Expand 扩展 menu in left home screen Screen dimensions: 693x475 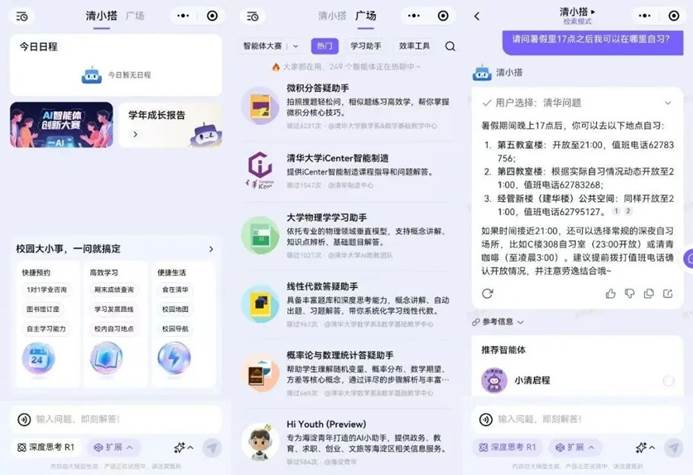point(113,448)
